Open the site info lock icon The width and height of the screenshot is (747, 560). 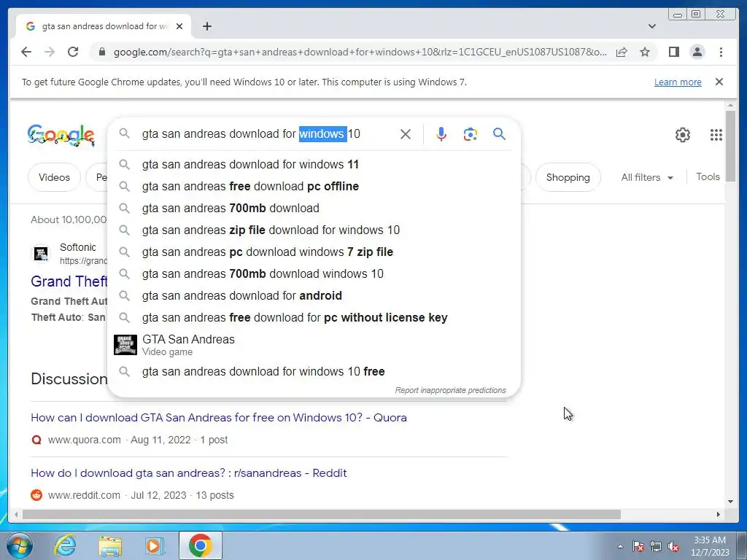pyautogui.click(x=102, y=52)
